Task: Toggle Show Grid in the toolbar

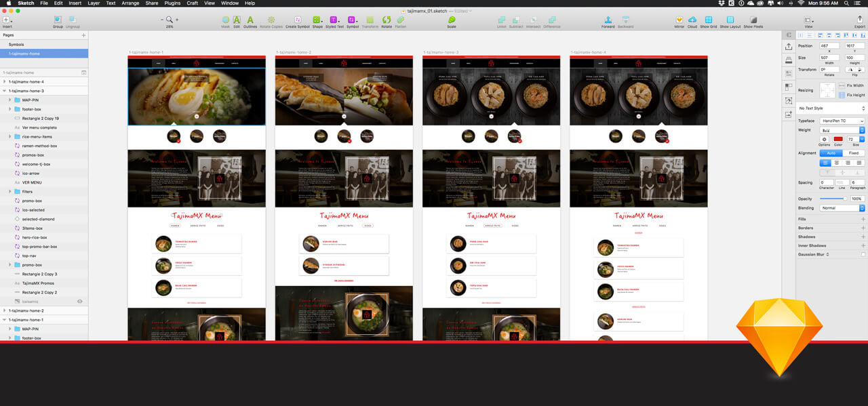Action: tap(709, 20)
